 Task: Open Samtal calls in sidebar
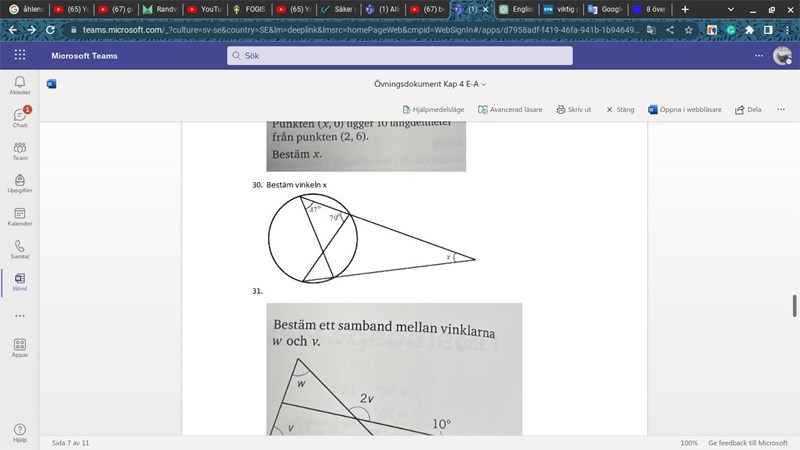20,249
